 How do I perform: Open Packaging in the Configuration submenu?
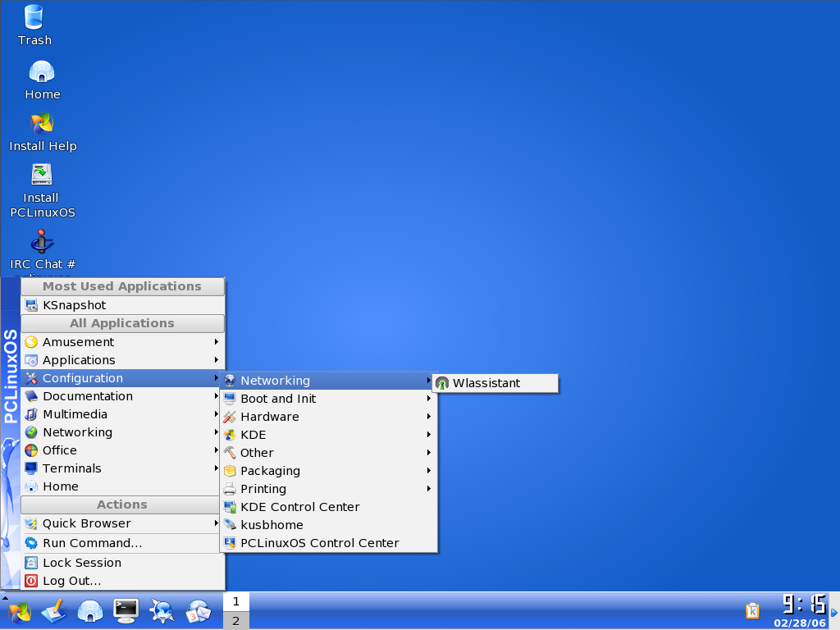329,471
